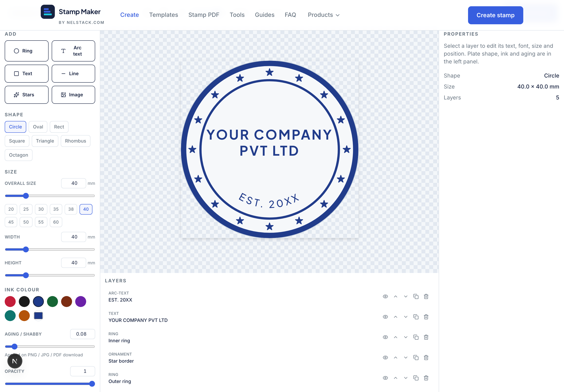Image resolution: width=564 pixels, height=392 pixels.
Task: Add an Image element
Action: (x=73, y=95)
